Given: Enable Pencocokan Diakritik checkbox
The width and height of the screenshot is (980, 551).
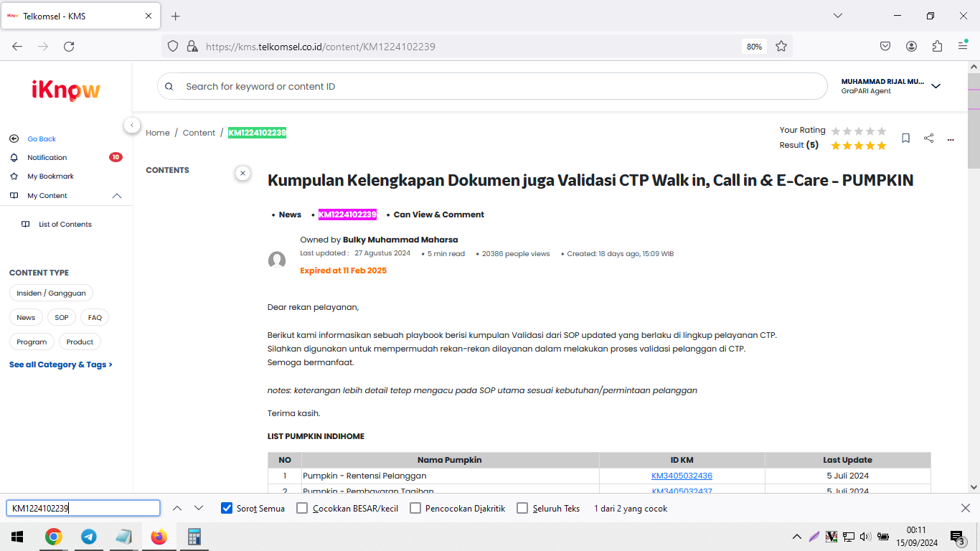Looking at the screenshot, I should 415,508.
